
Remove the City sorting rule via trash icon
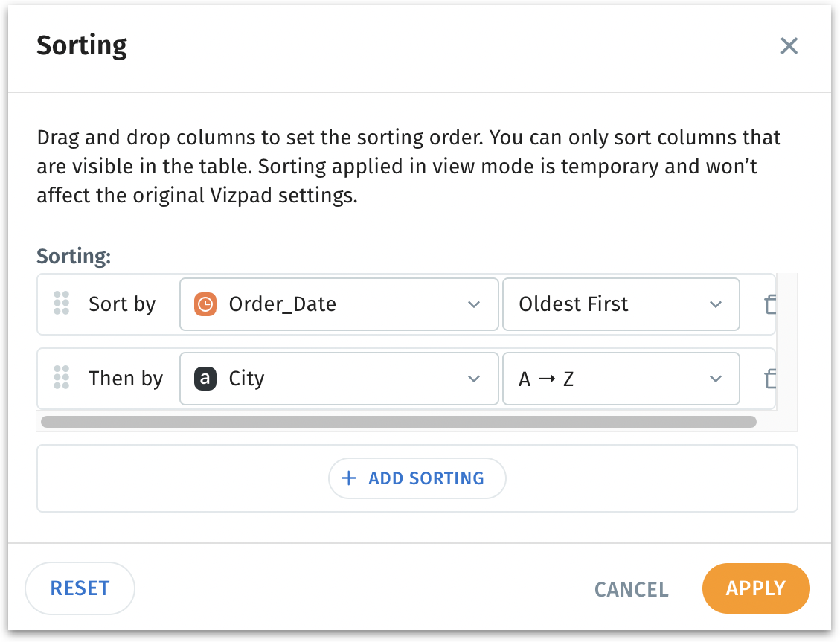click(770, 379)
